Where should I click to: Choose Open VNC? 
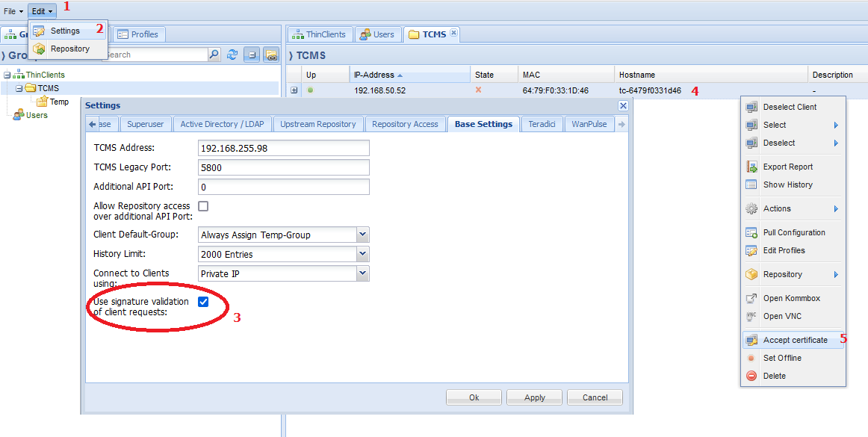[793, 316]
